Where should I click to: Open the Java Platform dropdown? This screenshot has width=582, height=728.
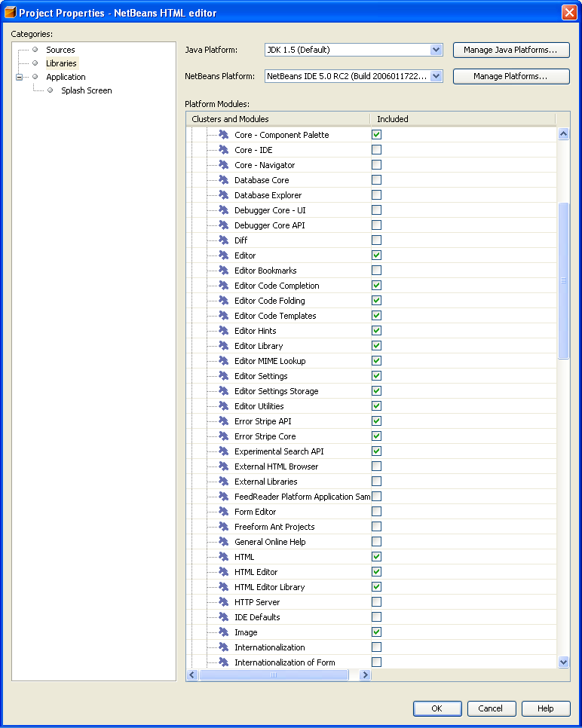[x=436, y=50]
